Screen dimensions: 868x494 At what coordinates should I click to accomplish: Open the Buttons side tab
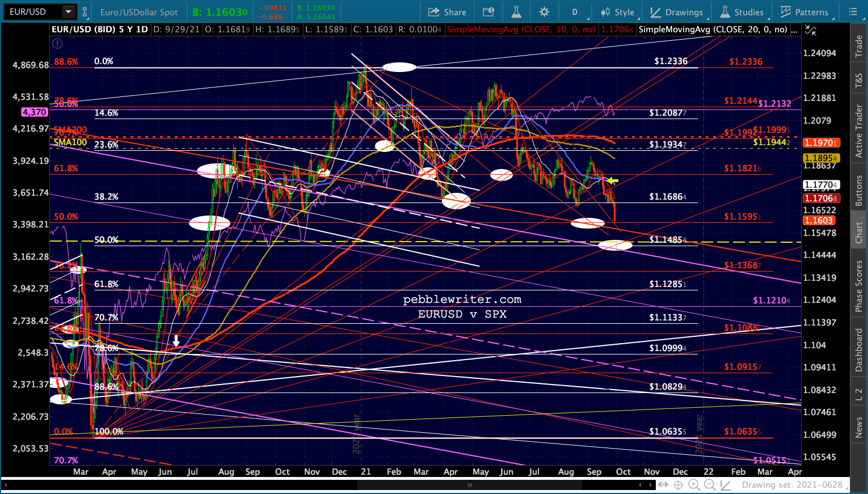858,191
